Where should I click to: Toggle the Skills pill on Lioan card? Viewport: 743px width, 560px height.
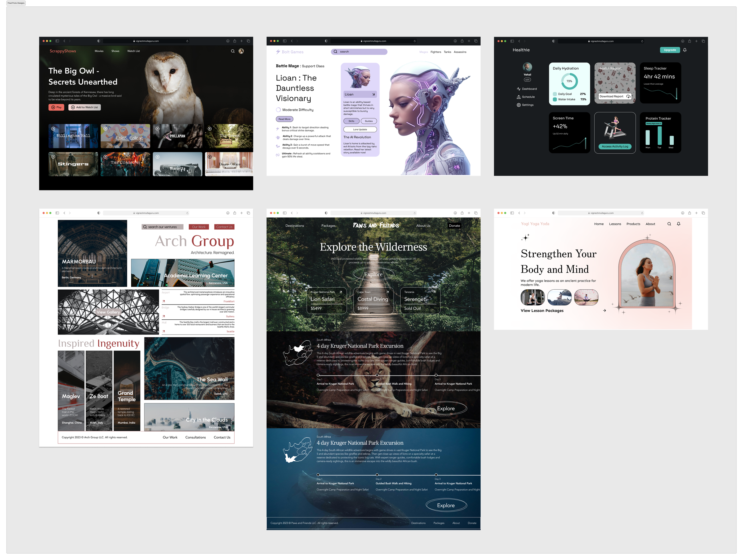coord(351,121)
